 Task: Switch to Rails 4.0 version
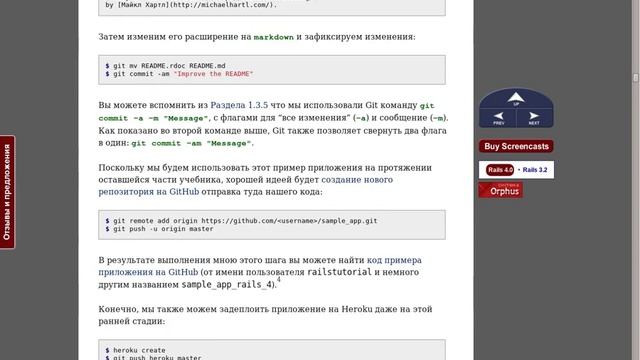[500, 170]
